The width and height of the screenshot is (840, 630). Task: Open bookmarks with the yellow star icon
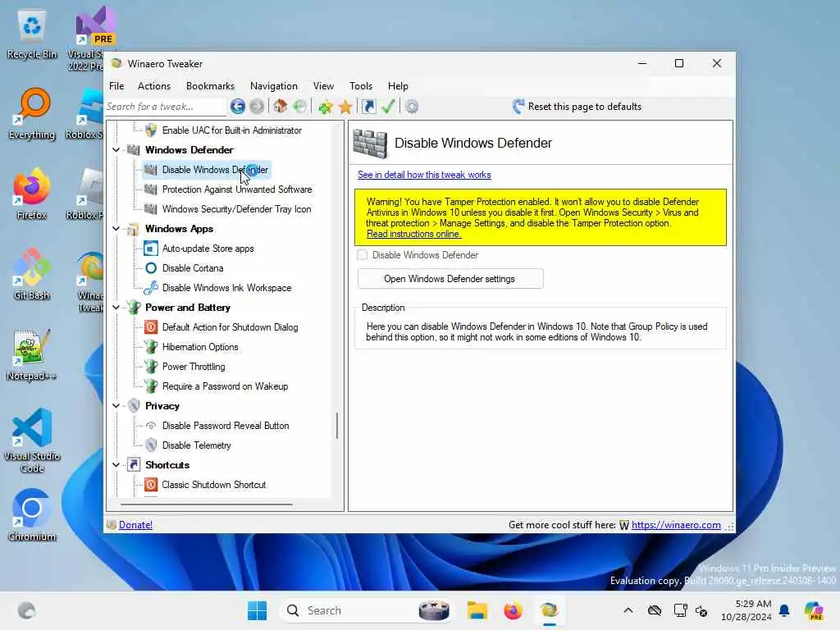point(345,107)
